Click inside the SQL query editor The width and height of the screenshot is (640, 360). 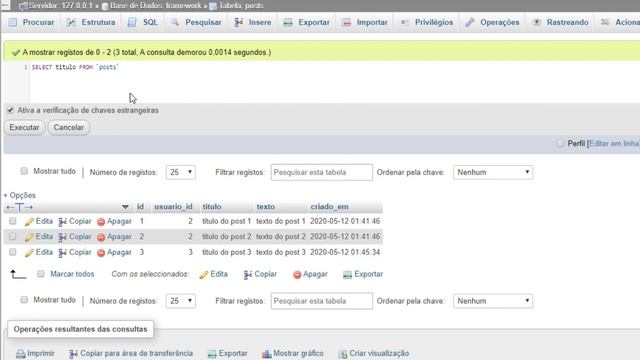tap(335, 82)
